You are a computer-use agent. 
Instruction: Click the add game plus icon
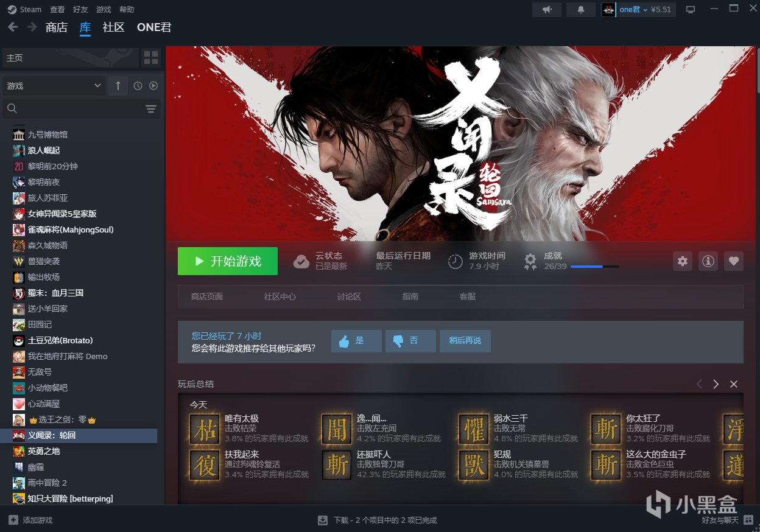(13, 520)
